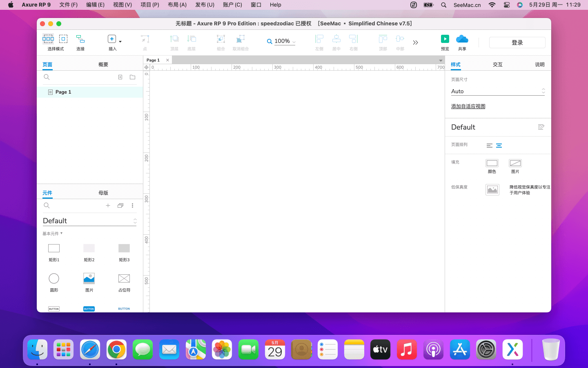Switch to the Interactions (交互) tab
The image size is (588, 368).
[497, 65]
